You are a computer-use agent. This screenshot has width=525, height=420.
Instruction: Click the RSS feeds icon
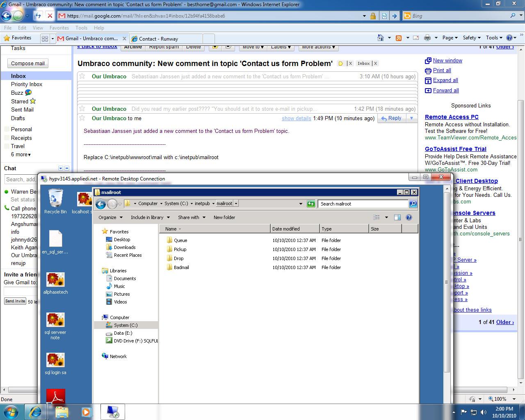(399, 38)
